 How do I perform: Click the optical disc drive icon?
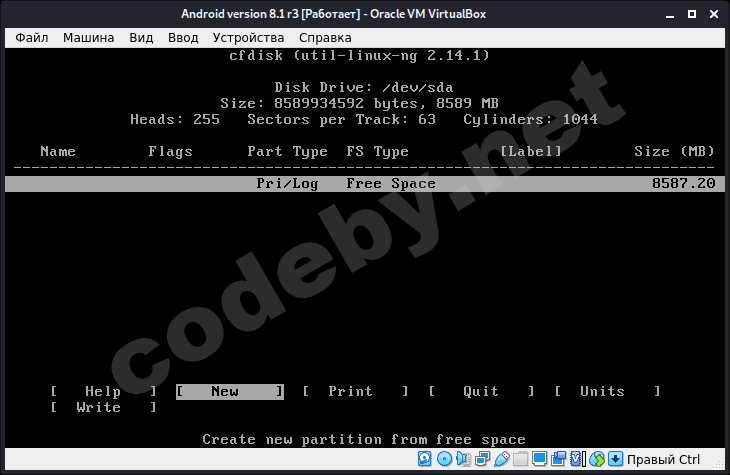click(x=444, y=459)
